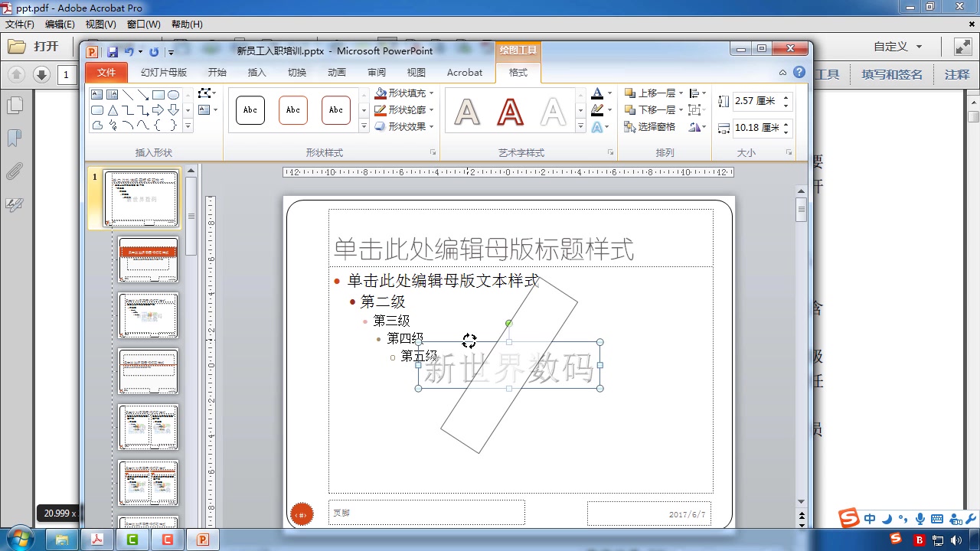Screen dimensions: 980x551
Task: Open the 视图(V) menu in Acrobat
Action: [99, 24]
